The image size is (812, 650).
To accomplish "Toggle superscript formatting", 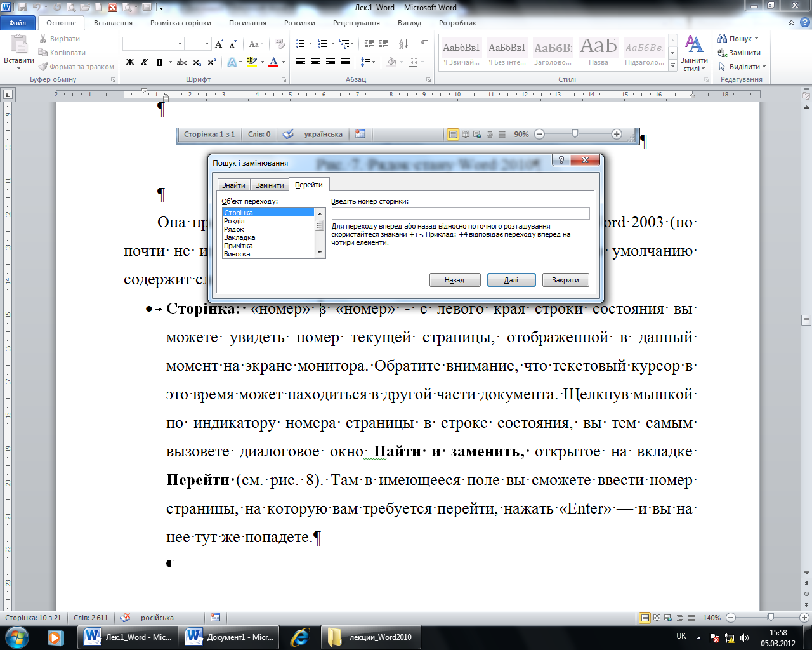I will (211, 62).
